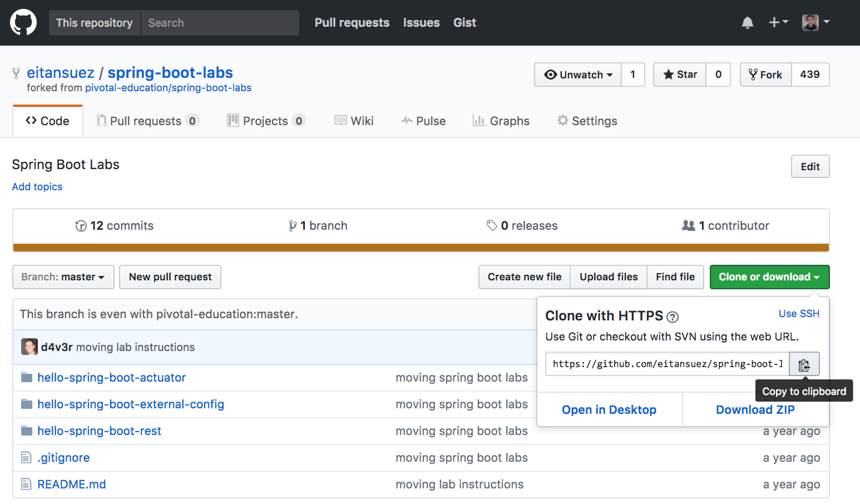Open the README.md file

tap(72, 485)
